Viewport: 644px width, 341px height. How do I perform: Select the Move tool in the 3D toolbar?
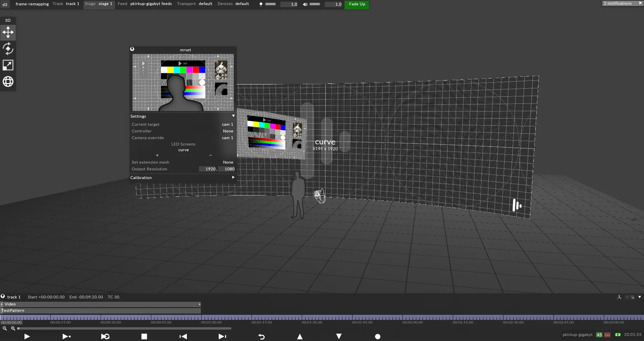click(8, 32)
